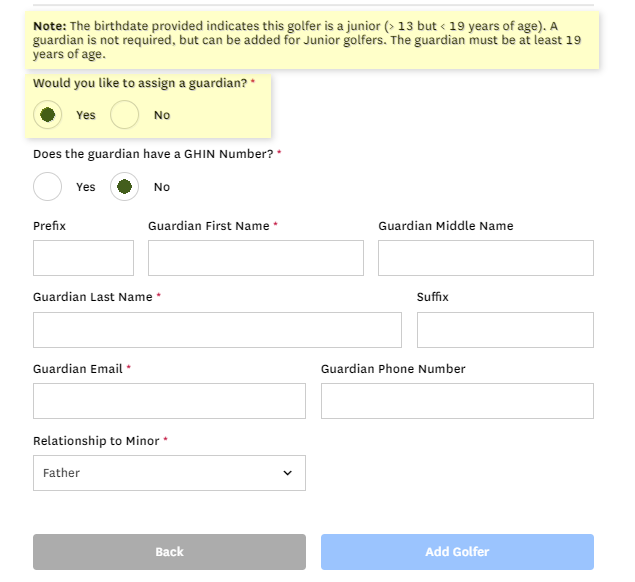Click the Guardian Middle Name field
This screenshot has width=635, height=582.
(485, 258)
